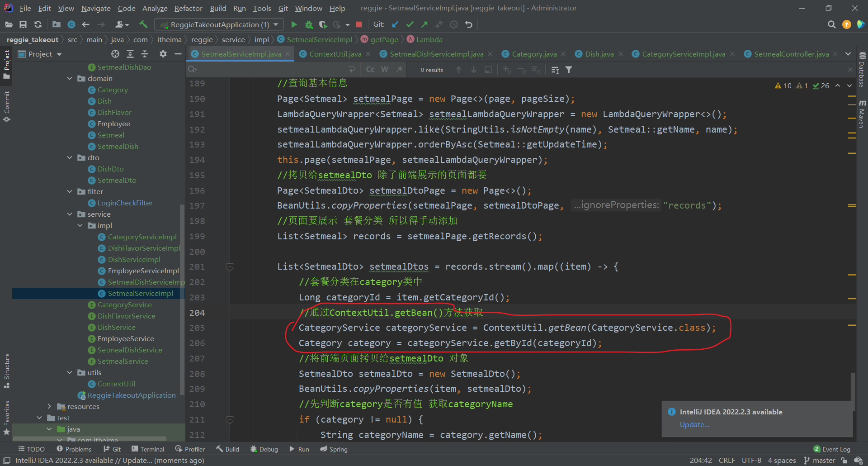Stop the running application with red square
868x466 pixels.
359,24
